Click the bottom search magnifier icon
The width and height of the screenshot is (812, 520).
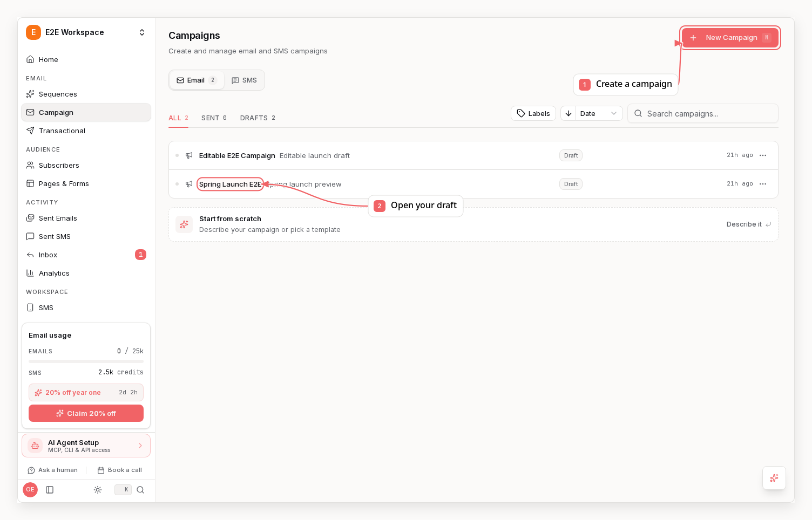(x=140, y=490)
